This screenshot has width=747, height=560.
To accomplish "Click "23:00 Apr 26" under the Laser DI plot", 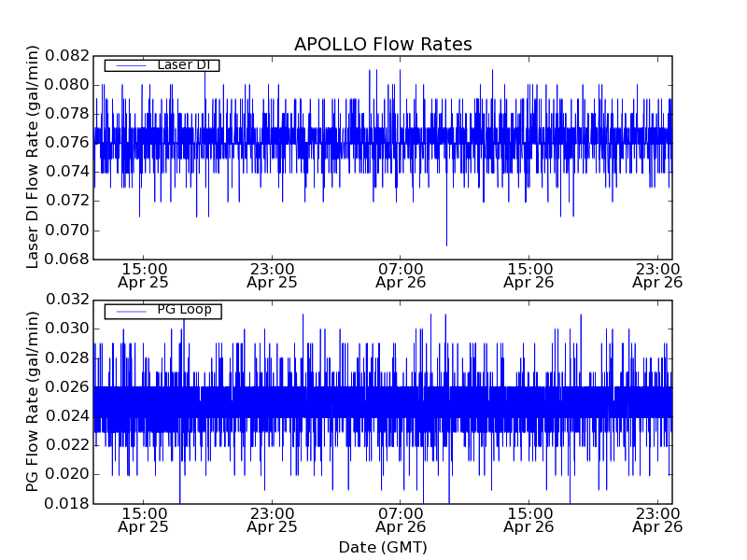I will tap(657, 275).
